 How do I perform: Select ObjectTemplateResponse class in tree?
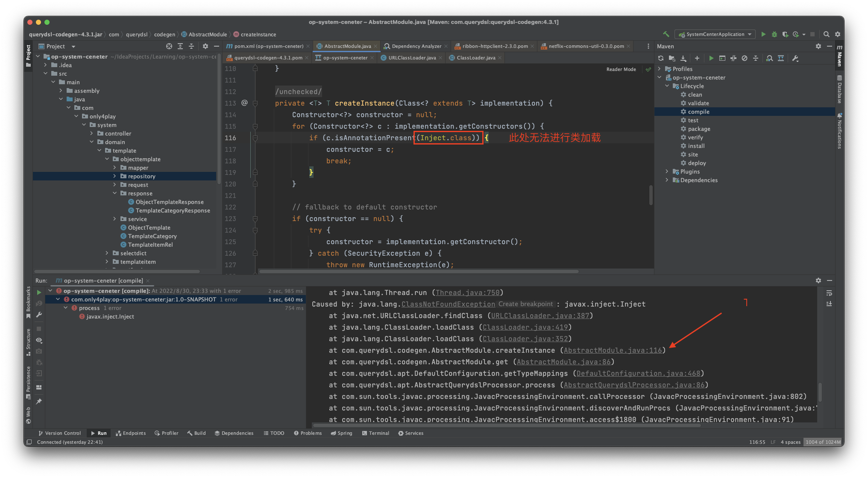pyautogui.click(x=169, y=202)
